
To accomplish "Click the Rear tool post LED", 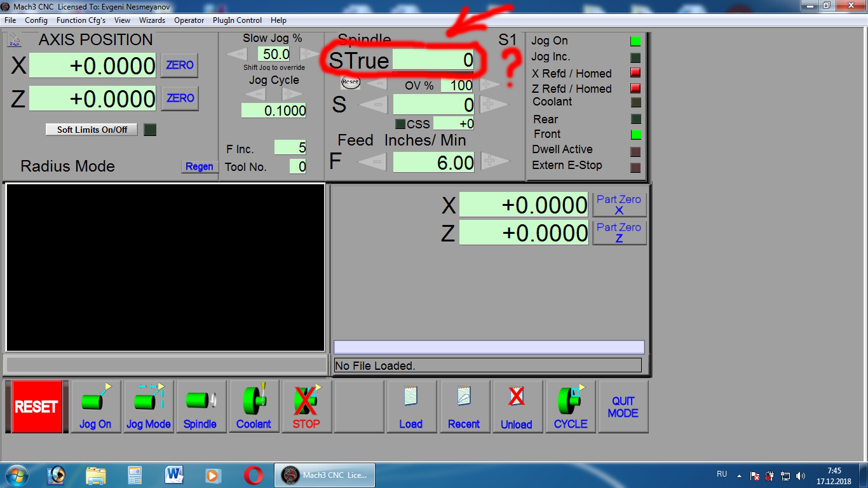I will pos(635,119).
